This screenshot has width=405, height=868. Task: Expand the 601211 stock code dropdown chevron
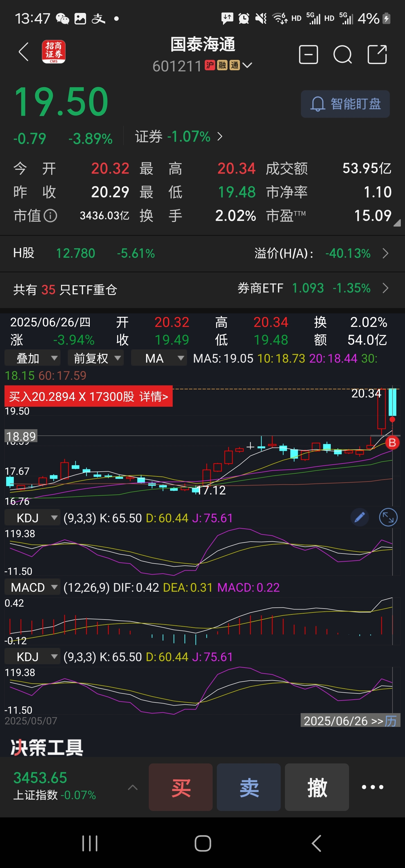pyautogui.click(x=247, y=65)
